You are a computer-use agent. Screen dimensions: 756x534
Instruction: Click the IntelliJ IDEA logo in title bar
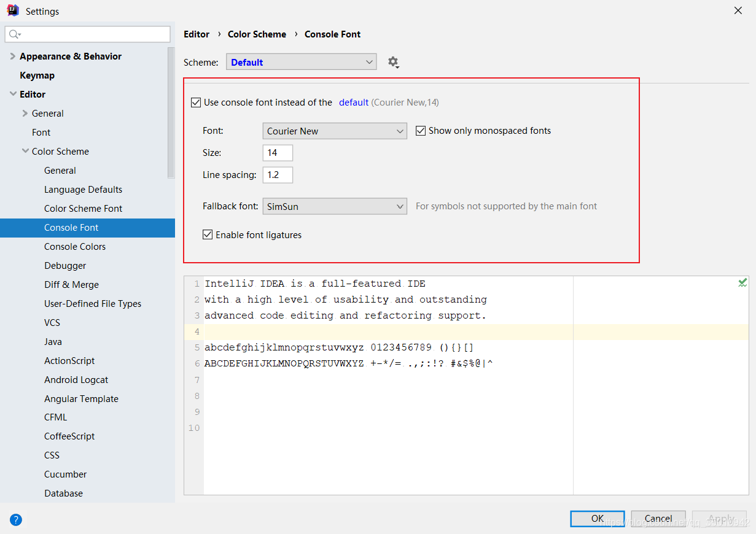point(13,10)
